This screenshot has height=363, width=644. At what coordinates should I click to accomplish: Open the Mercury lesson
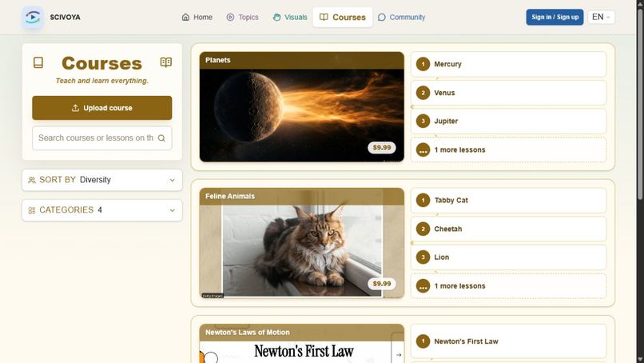tap(508, 64)
